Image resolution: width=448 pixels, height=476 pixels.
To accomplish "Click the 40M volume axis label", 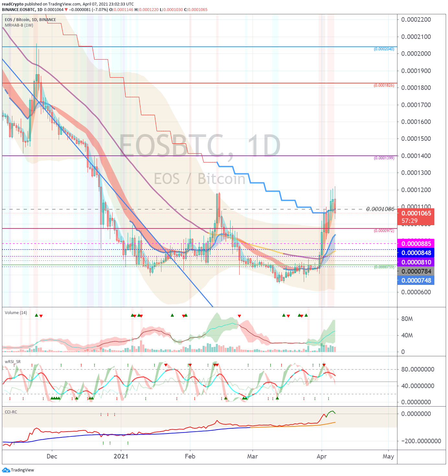I will pyautogui.click(x=407, y=335).
